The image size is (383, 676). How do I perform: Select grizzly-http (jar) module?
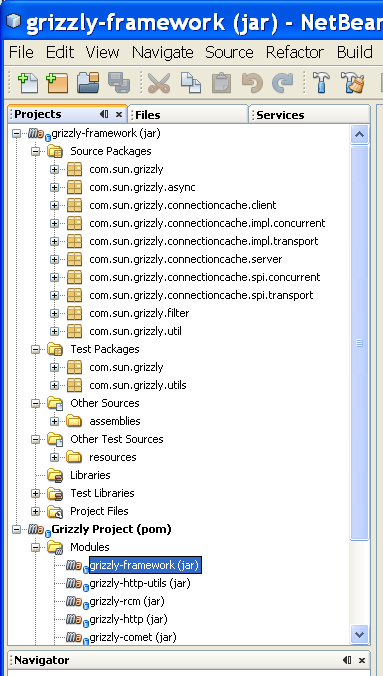click(128, 619)
